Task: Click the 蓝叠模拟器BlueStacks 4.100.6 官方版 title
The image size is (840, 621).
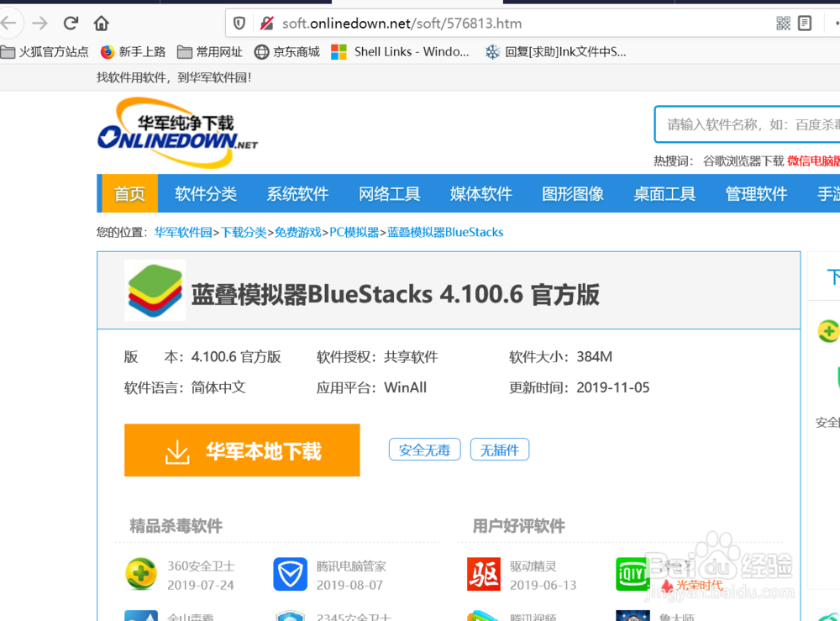Action: tap(396, 294)
